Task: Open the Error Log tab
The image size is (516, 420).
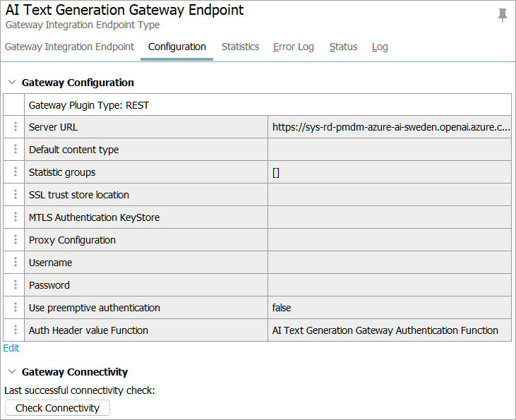Action: coord(293,47)
